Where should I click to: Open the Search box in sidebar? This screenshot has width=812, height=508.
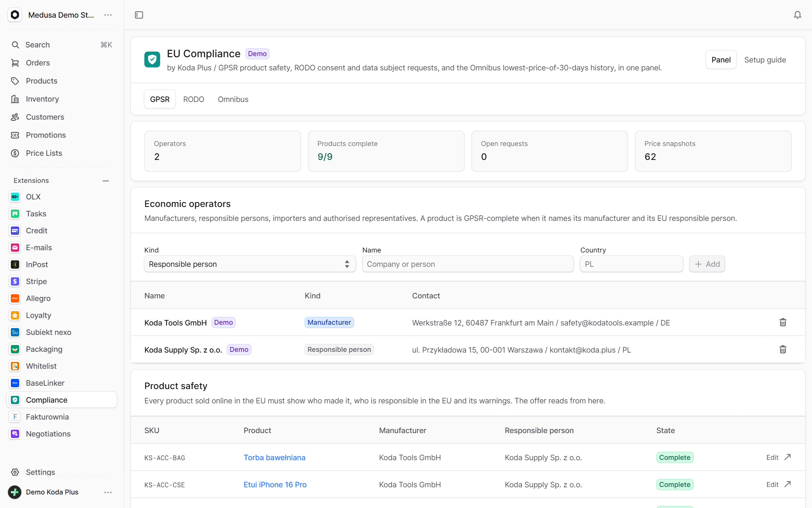pyautogui.click(x=62, y=45)
